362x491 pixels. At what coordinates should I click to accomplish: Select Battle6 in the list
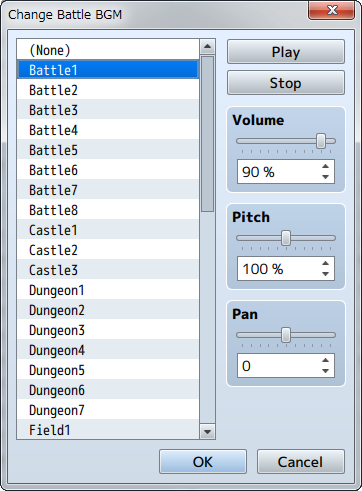click(x=108, y=170)
